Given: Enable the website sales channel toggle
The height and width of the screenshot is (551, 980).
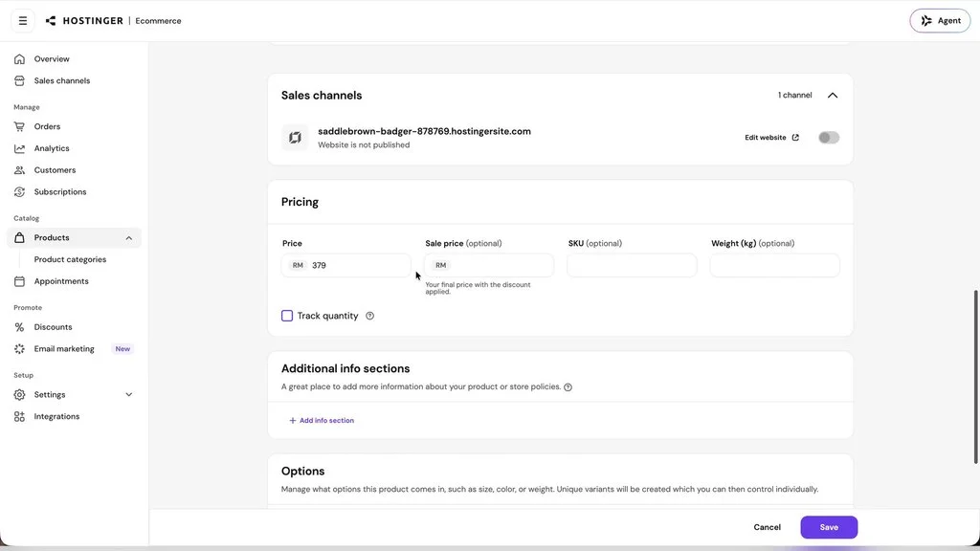Looking at the screenshot, I should pos(829,138).
